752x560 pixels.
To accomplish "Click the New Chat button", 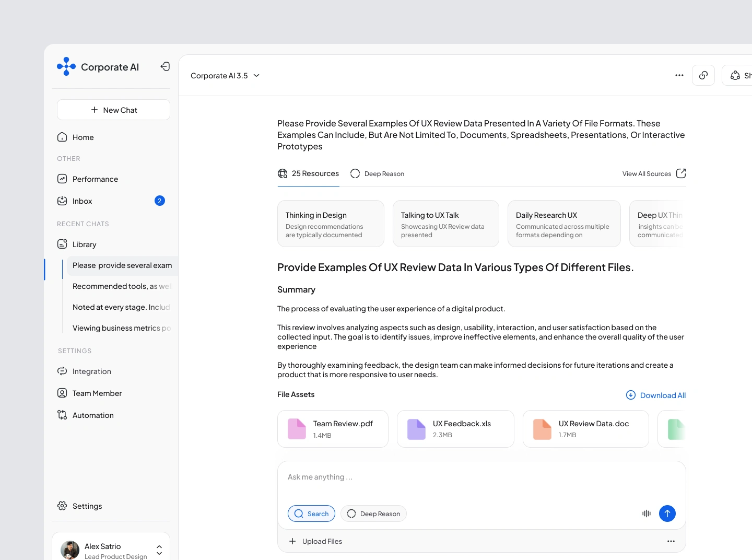I will point(113,110).
